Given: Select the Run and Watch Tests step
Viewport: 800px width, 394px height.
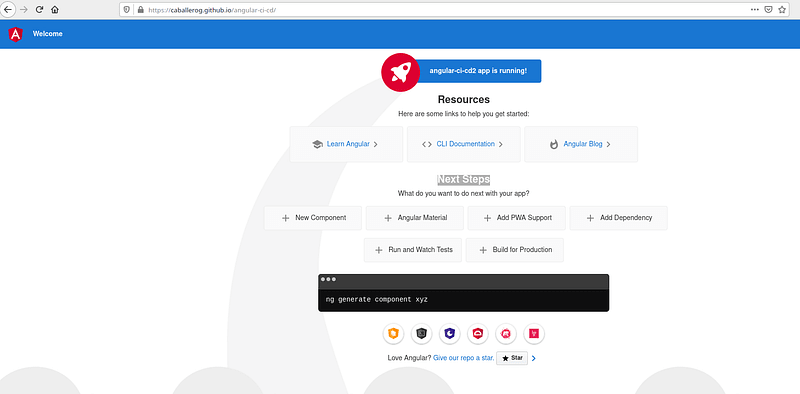Looking at the screenshot, I should (x=413, y=250).
